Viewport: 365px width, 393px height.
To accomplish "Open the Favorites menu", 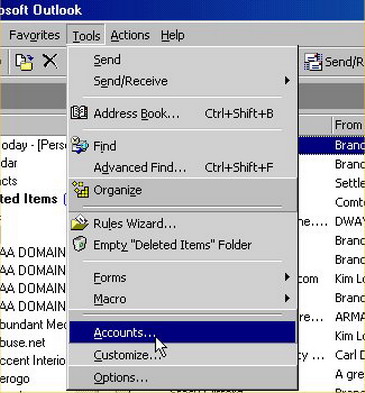I will pyautogui.click(x=34, y=35).
